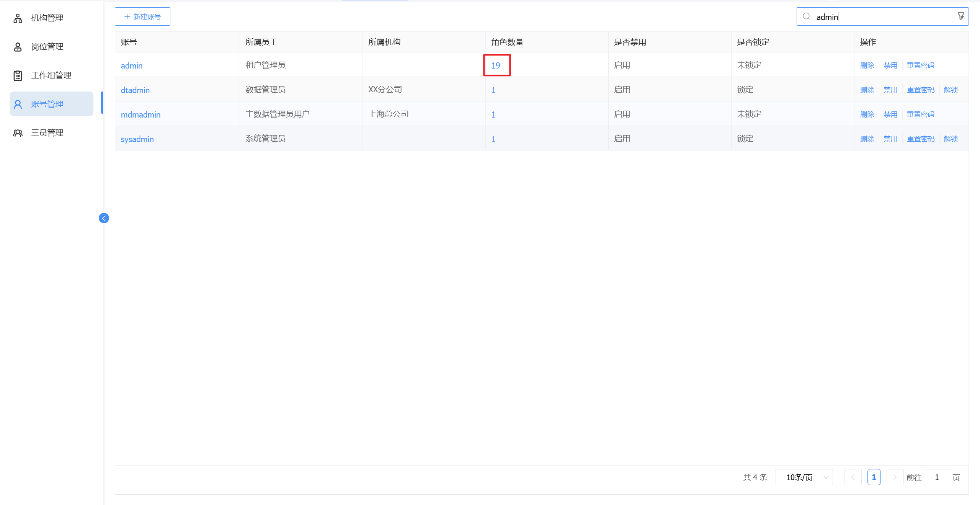The height and width of the screenshot is (505, 980).
Task: Unlock the dtadmin account with 解锁
Action: [x=951, y=90]
